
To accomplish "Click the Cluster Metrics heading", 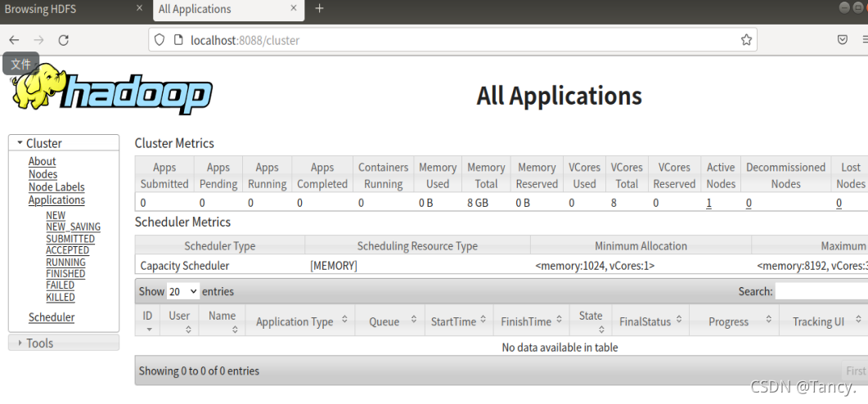I will tap(174, 143).
